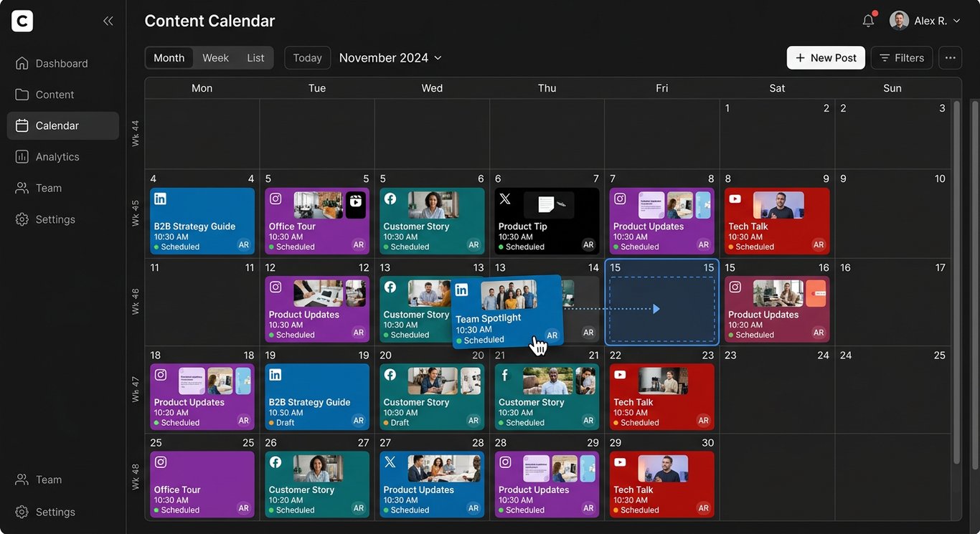Open the Filters panel
This screenshot has height=534, width=980.
click(x=902, y=57)
